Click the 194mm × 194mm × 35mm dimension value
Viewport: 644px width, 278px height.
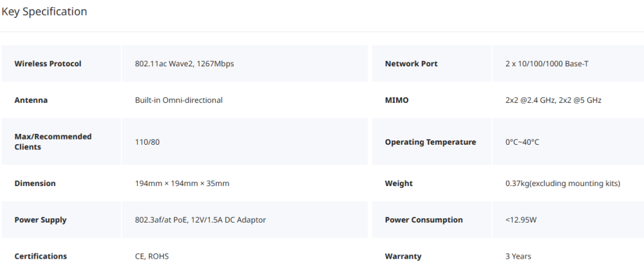point(182,183)
